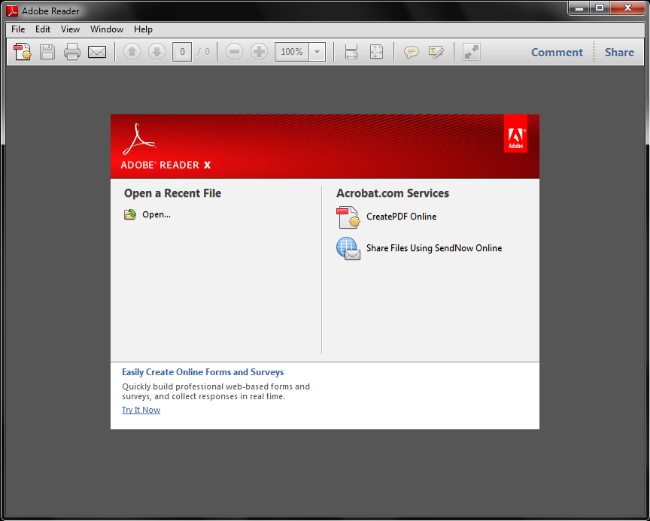Maximize the Adobe Reader window

599,8
